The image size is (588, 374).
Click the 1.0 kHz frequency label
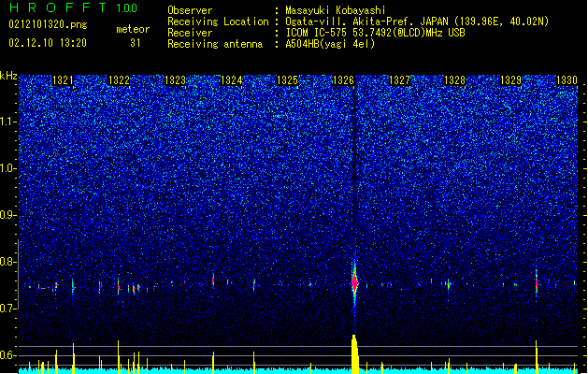click(8, 168)
